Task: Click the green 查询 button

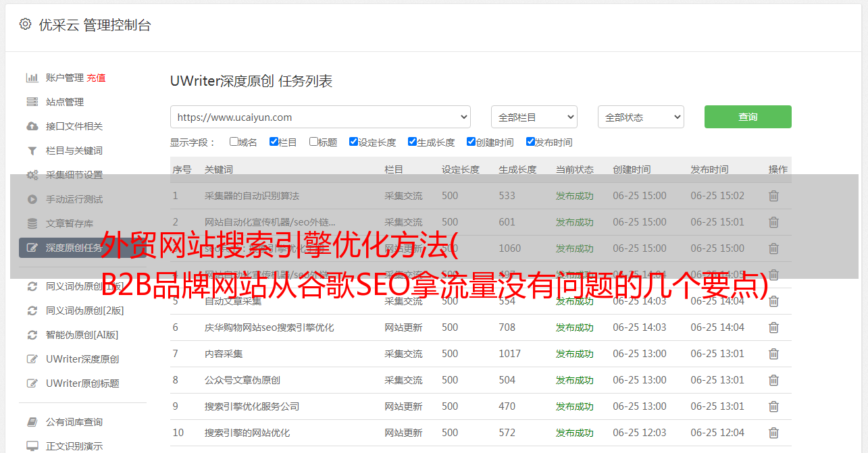Action: (748, 117)
